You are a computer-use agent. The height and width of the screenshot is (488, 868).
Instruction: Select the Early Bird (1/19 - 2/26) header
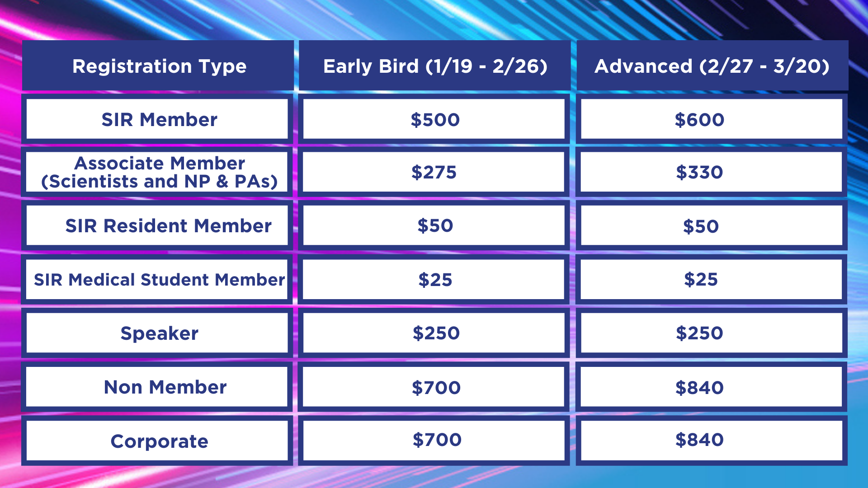435,66
